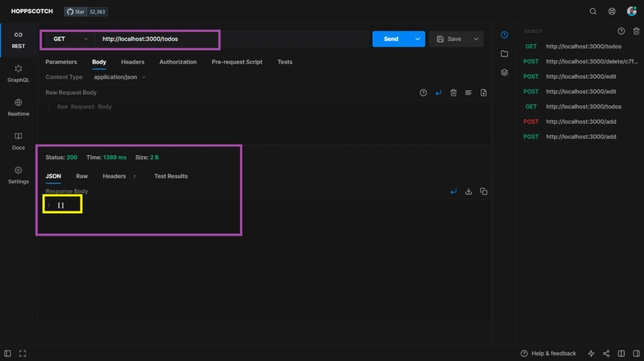Send the request

click(391, 39)
